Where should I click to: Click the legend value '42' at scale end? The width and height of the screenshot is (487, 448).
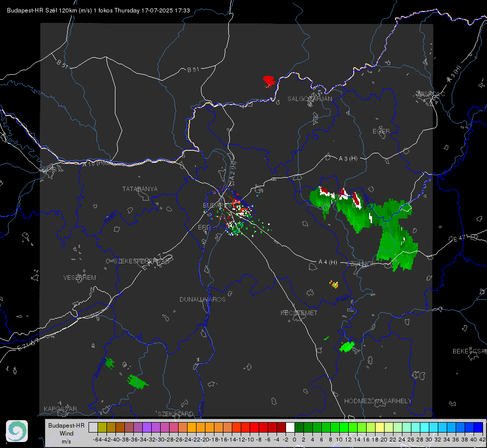(483, 440)
